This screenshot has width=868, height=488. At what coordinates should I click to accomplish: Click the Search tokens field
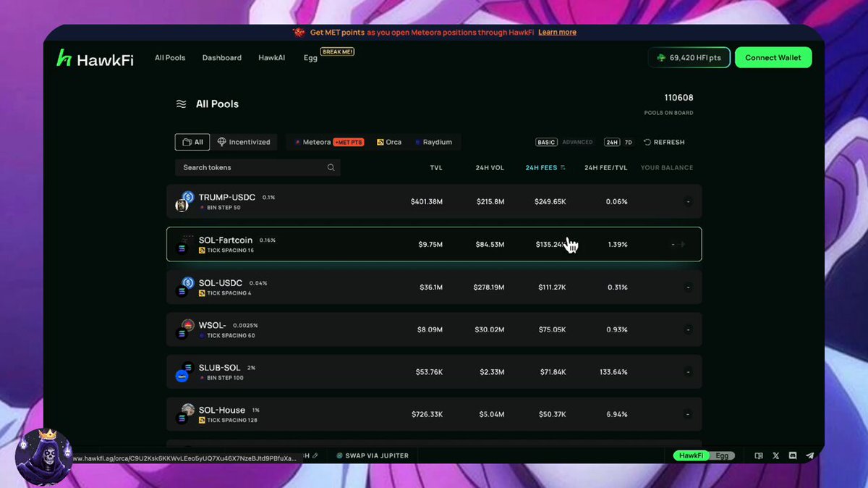258,167
